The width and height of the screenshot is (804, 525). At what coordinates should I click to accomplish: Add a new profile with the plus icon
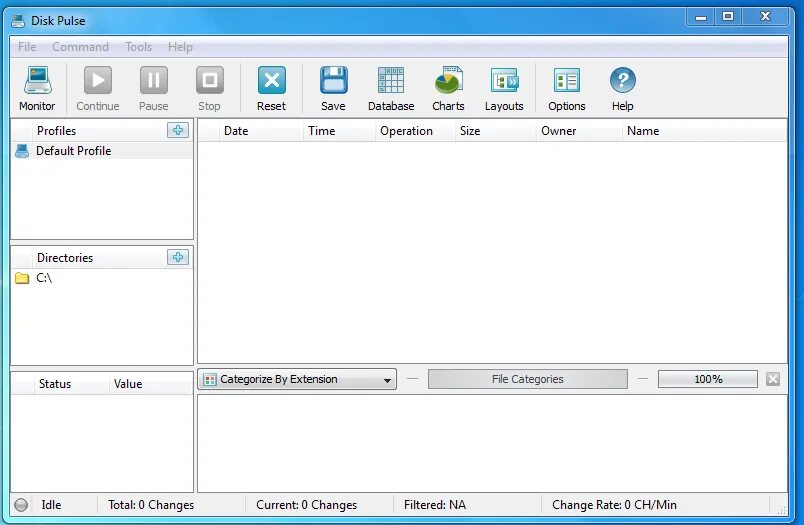coord(178,130)
